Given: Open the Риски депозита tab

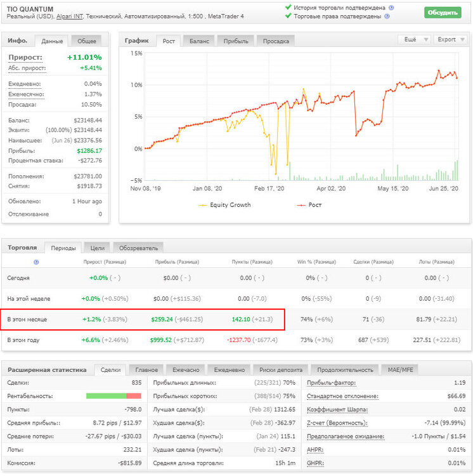Looking at the screenshot, I should 281,370.
